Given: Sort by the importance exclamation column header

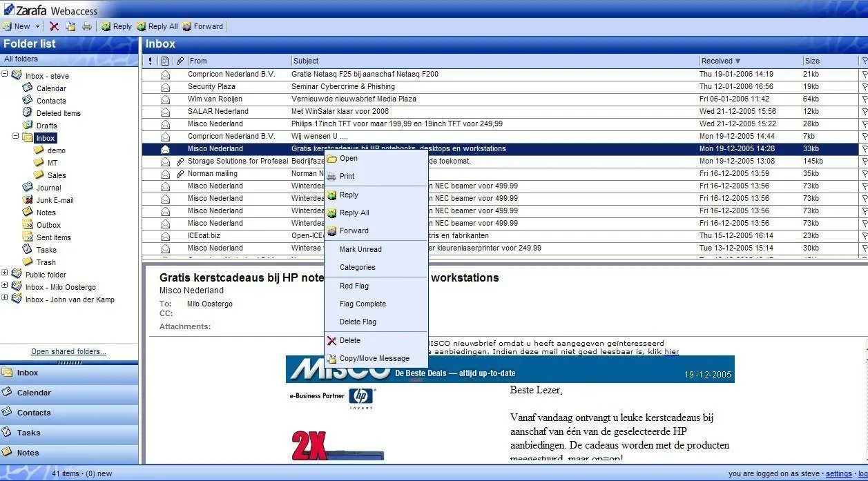Looking at the screenshot, I should click(x=151, y=61).
